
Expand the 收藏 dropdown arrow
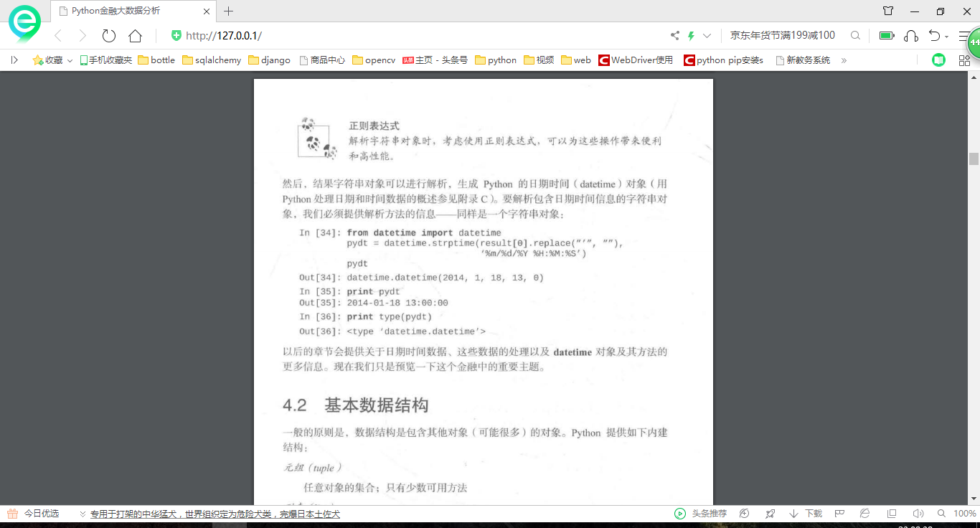[70, 61]
